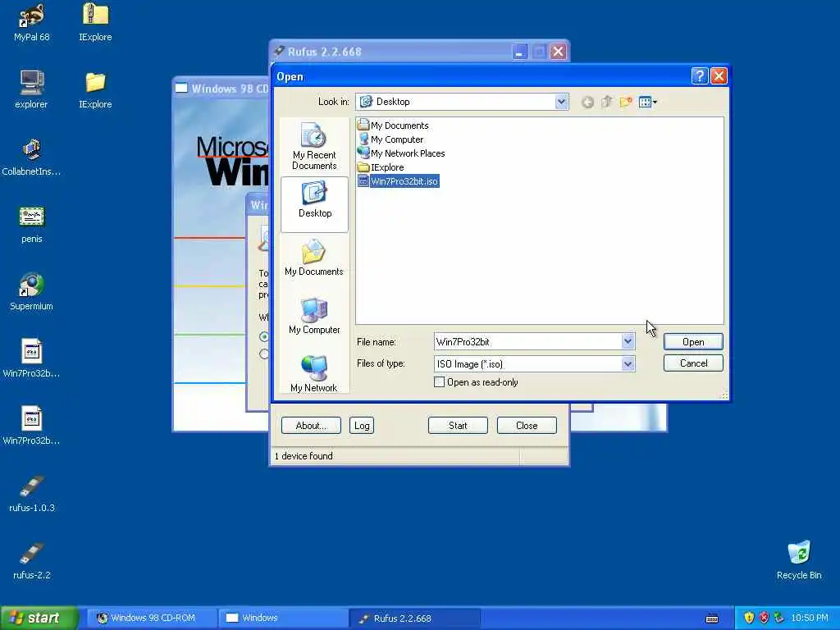The height and width of the screenshot is (630, 840).
Task: Select the upper Win7Pro32b... desktop file
Action: click(32, 358)
